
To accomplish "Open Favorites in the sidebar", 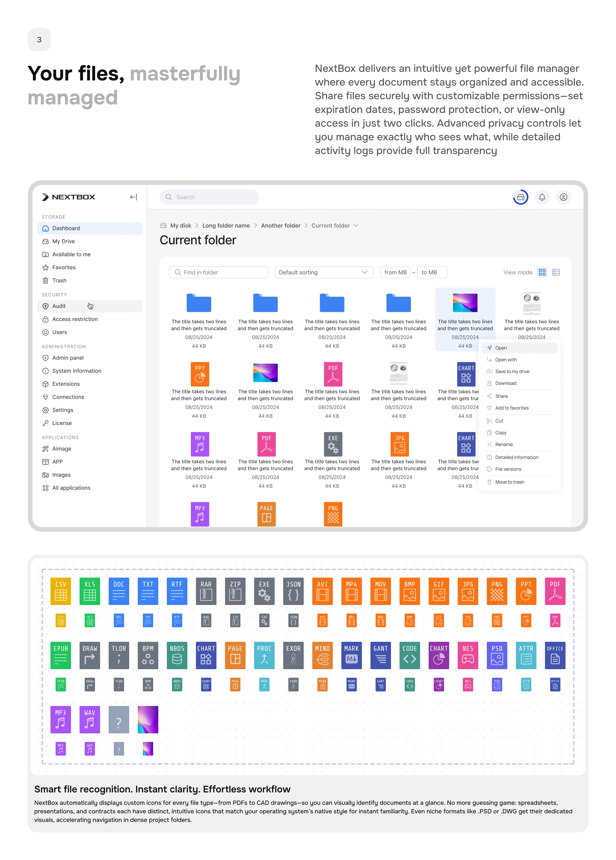I will 64,267.
